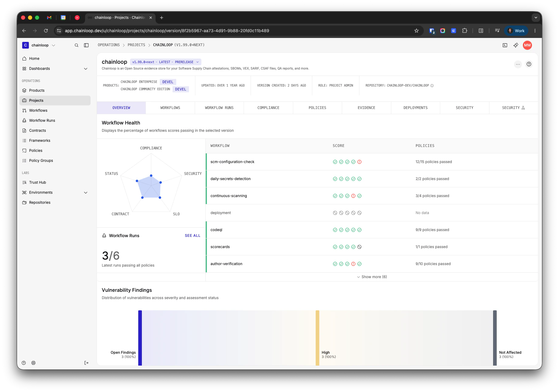Open the help icon at sidebar bottom
This screenshot has width=559, height=392.
coord(24,363)
